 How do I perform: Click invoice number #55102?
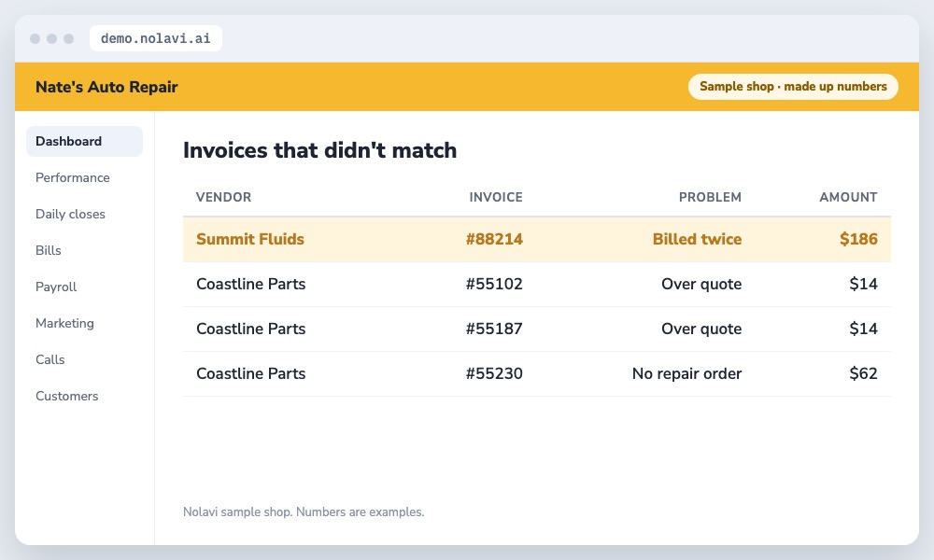494,284
